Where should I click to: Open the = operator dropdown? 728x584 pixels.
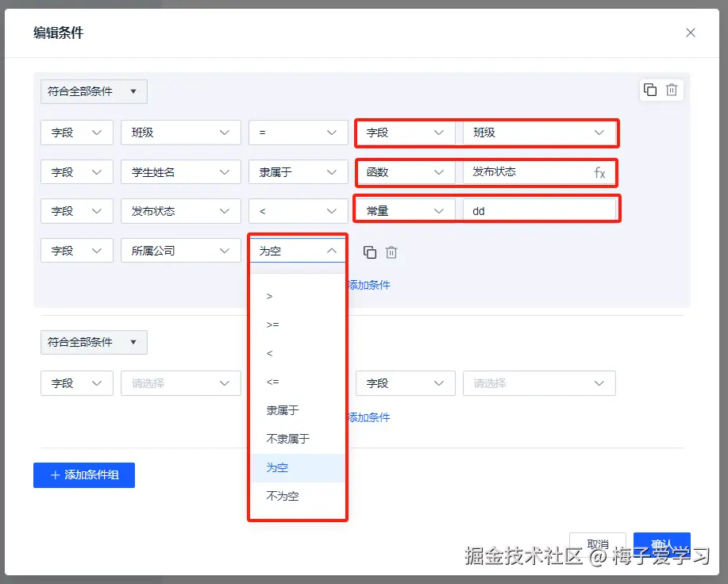coord(298,133)
